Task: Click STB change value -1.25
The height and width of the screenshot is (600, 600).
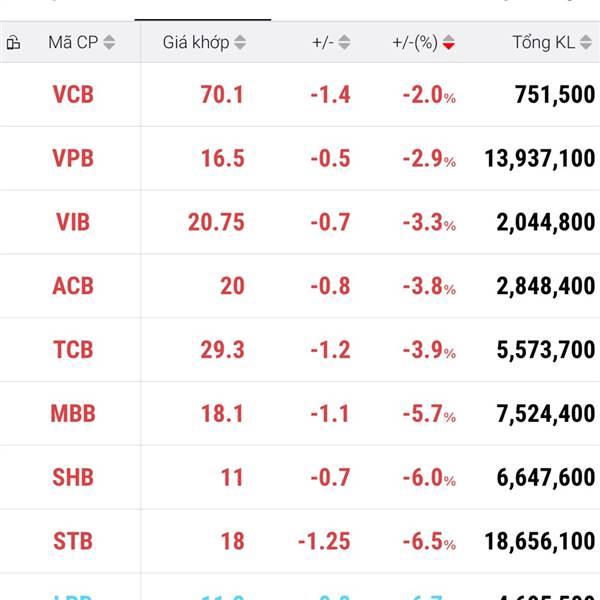Action: pos(324,541)
